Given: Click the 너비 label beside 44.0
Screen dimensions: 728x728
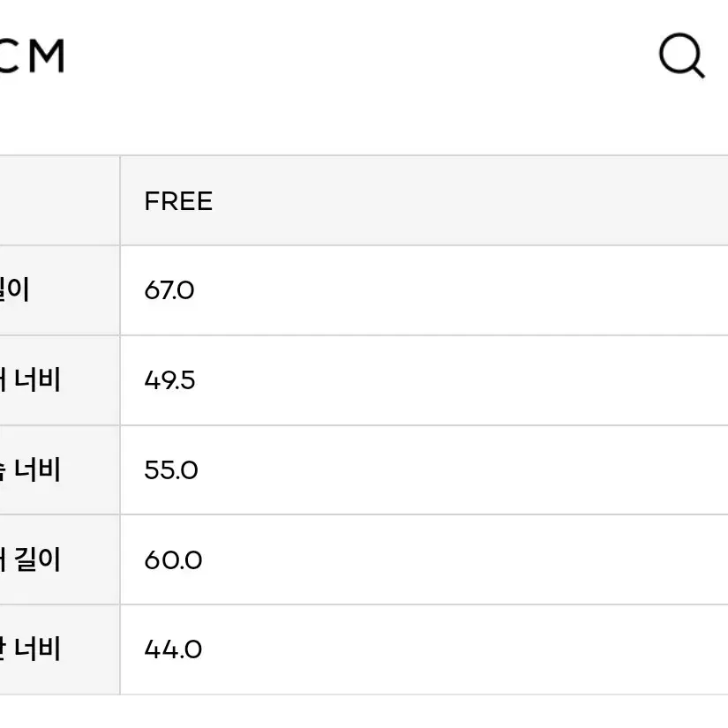Looking at the screenshot, I should pyautogui.click(x=37, y=649).
